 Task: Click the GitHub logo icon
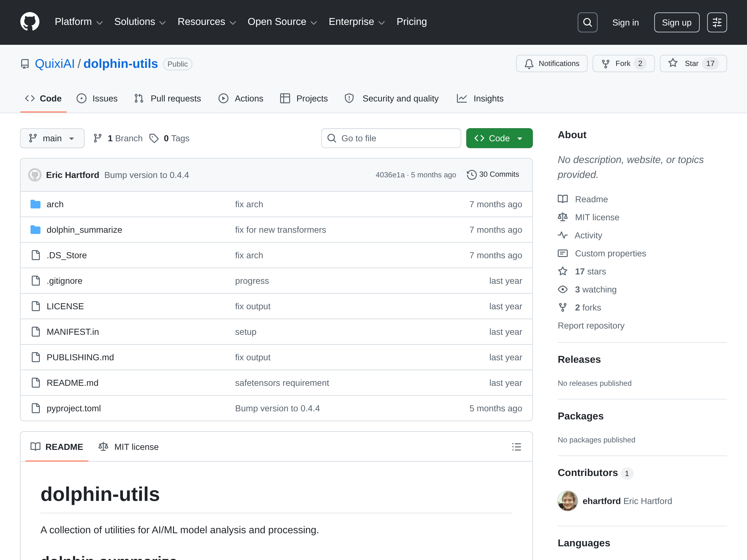pyautogui.click(x=30, y=22)
